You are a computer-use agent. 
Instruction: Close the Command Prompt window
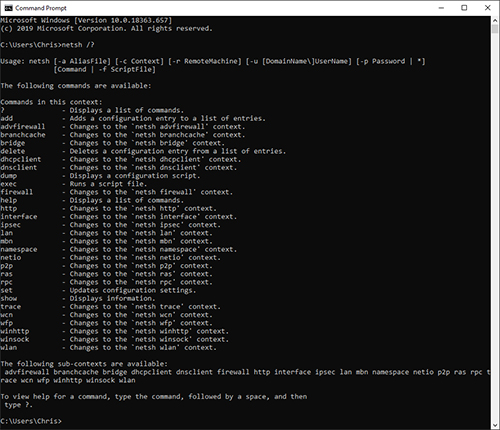pos(487,8)
